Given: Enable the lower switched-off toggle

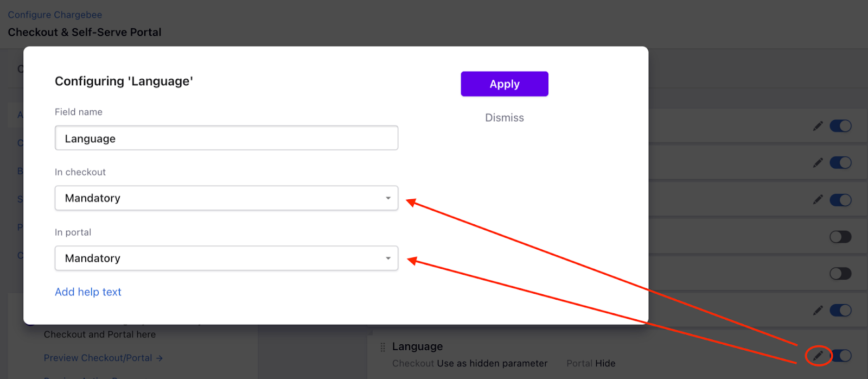Looking at the screenshot, I should [x=840, y=274].
